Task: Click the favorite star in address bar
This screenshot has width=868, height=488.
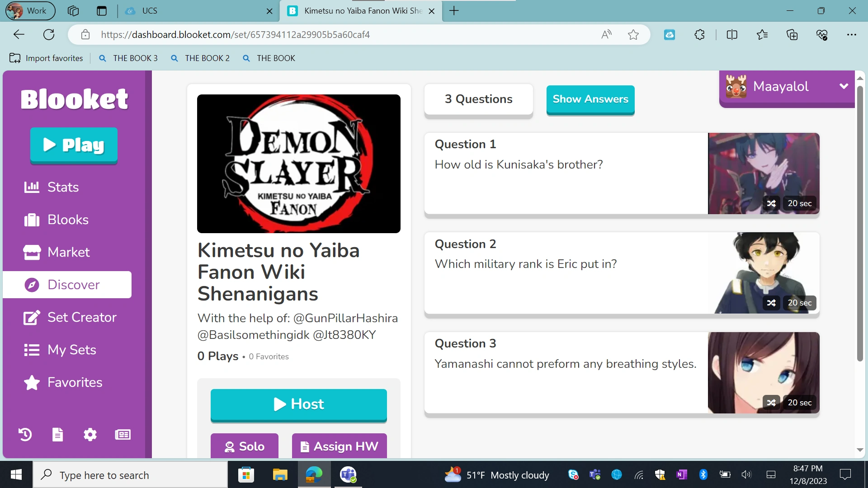Action: point(633,34)
